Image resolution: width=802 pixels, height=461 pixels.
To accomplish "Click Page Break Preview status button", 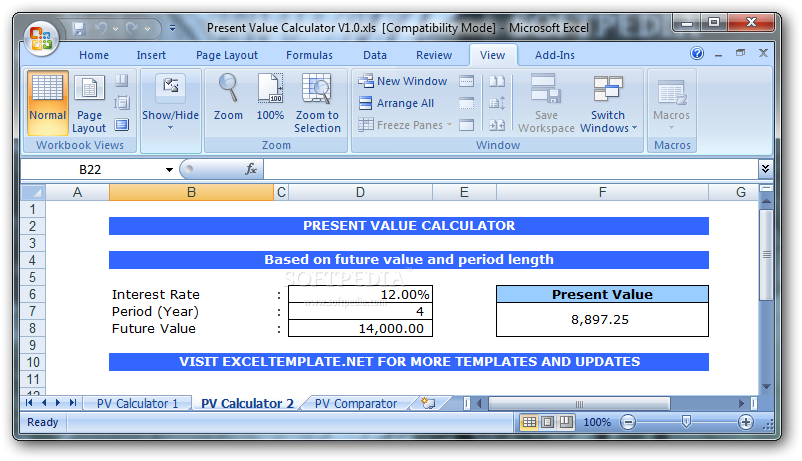I will point(566,422).
